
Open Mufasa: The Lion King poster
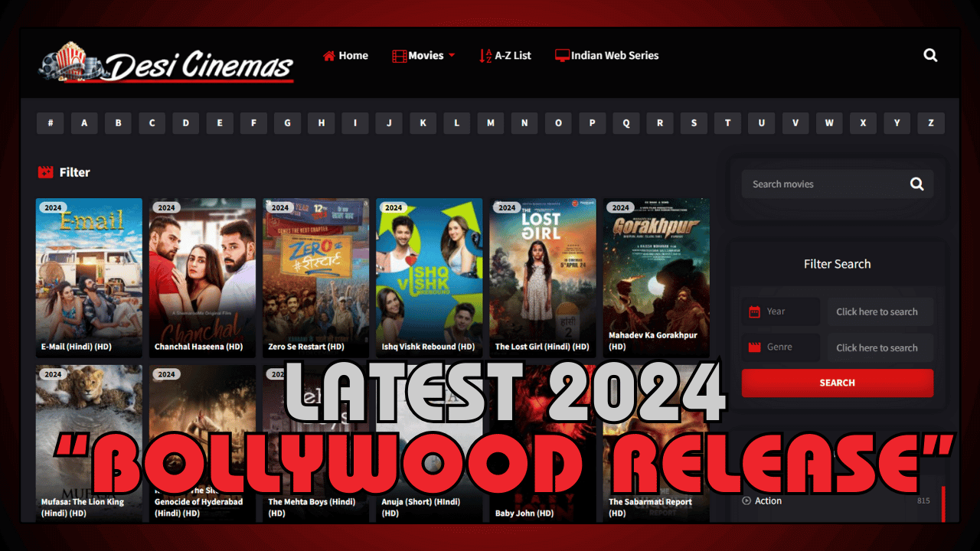click(x=89, y=444)
